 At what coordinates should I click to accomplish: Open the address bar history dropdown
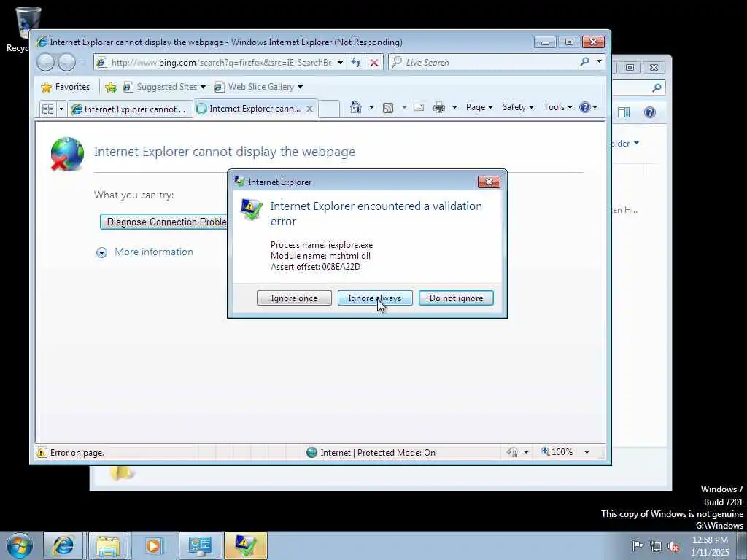340,63
